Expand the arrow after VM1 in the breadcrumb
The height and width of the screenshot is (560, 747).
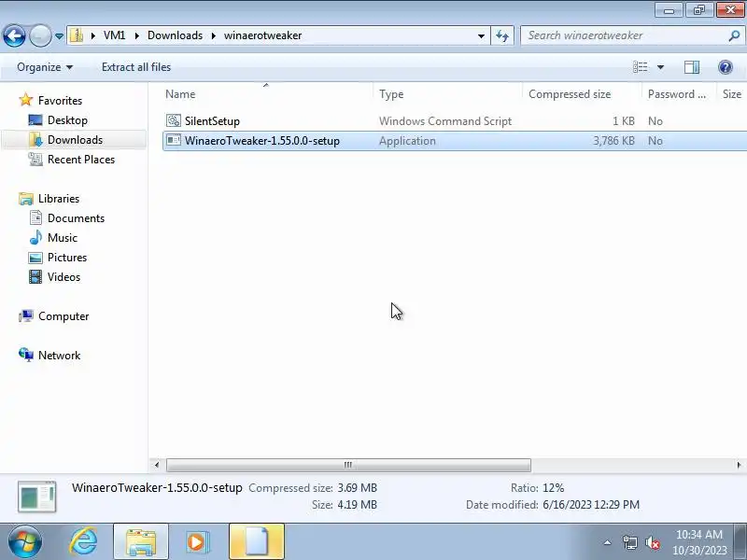coord(137,35)
